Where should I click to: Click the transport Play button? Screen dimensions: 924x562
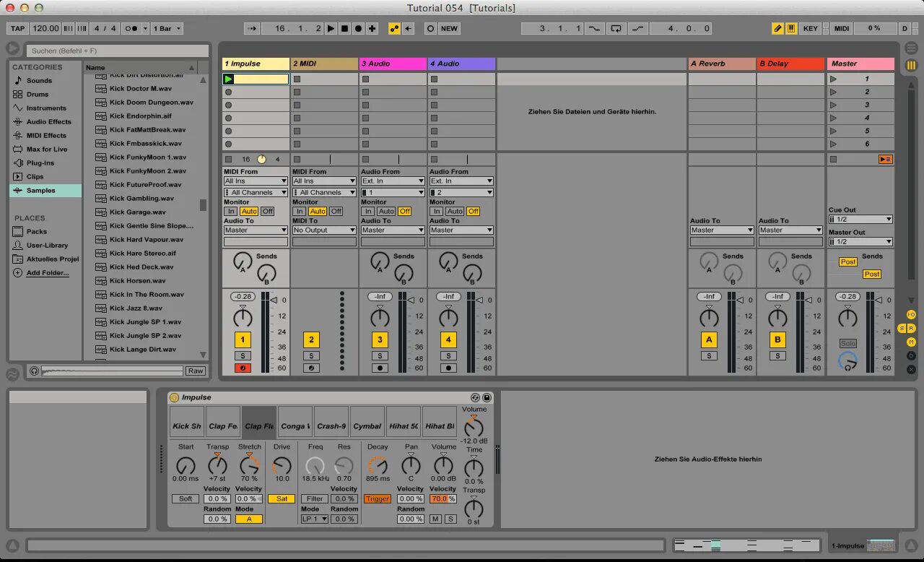point(331,28)
